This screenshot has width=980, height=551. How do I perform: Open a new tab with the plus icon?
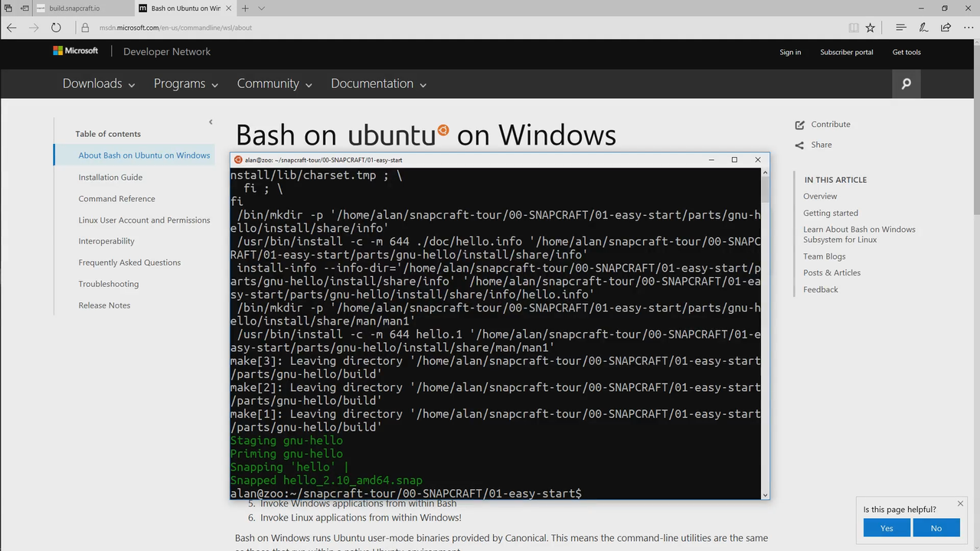tap(245, 8)
